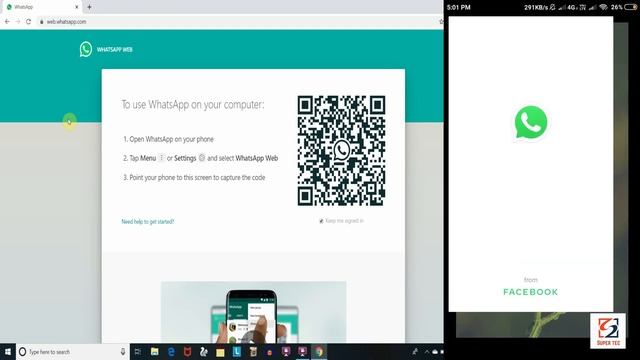Open the blue L app taskbar icon

click(x=237, y=352)
